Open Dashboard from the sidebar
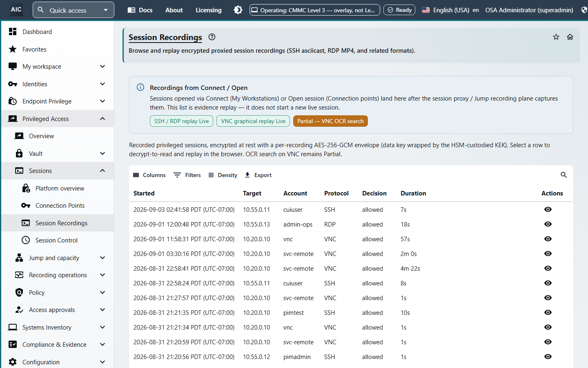Screen dimensions: 588x368 coord(58,31)
